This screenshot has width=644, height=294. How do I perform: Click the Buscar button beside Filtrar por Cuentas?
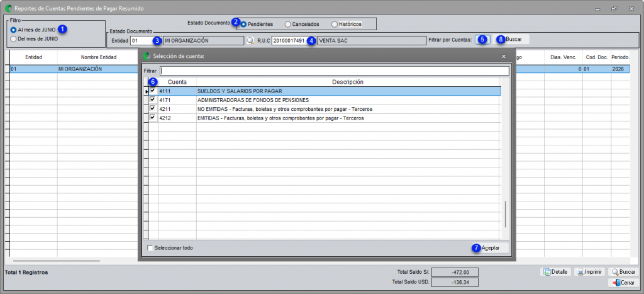click(x=511, y=39)
